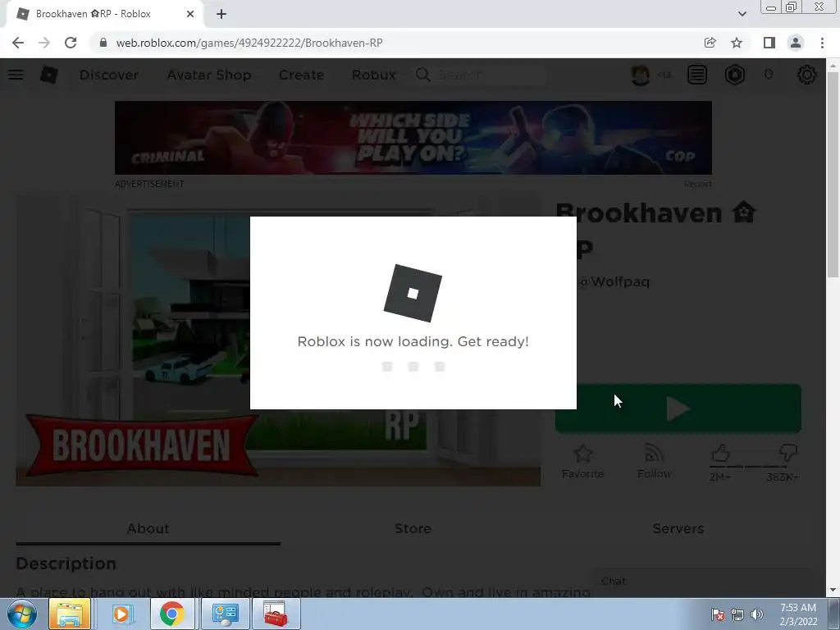This screenshot has width=840, height=630.
Task: Click the green Play button
Action: (x=678, y=409)
